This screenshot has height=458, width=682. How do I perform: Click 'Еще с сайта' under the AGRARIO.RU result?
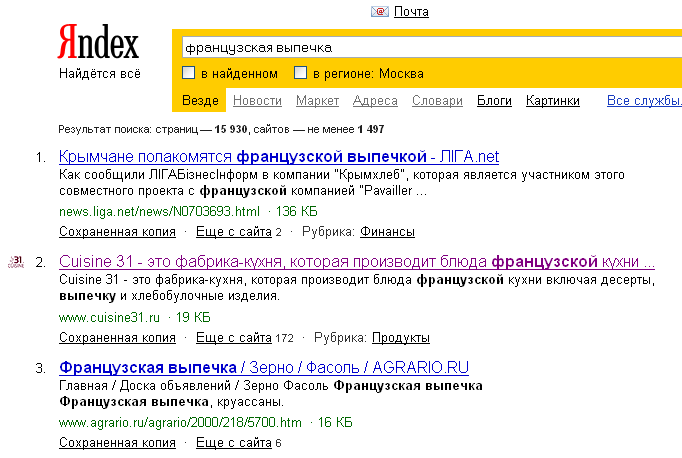234,443
